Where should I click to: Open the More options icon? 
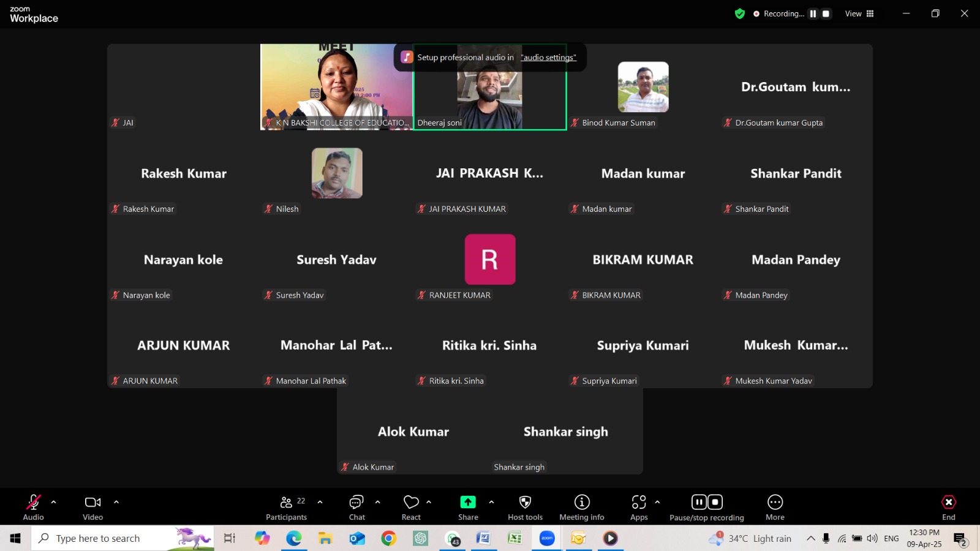click(775, 502)
